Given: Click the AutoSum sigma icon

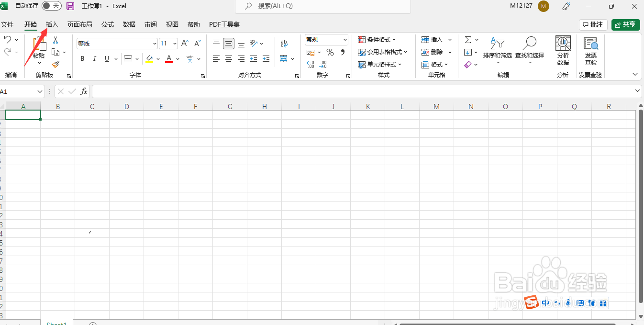Looking at the screenshot, I should [x=468, y=40].
